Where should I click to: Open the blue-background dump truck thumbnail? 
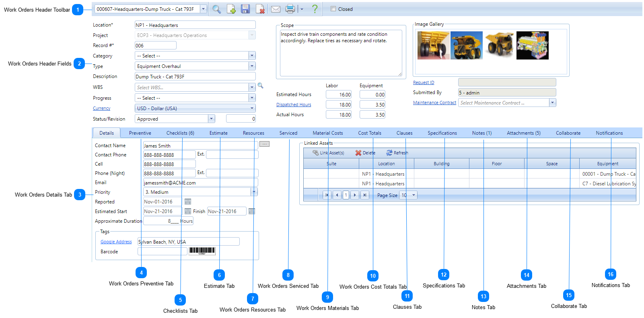point(466,45)
